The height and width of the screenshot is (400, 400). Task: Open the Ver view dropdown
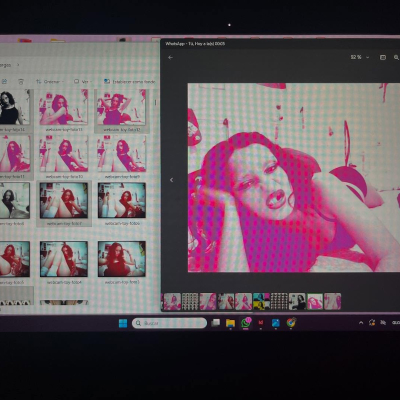pos(83,82)
